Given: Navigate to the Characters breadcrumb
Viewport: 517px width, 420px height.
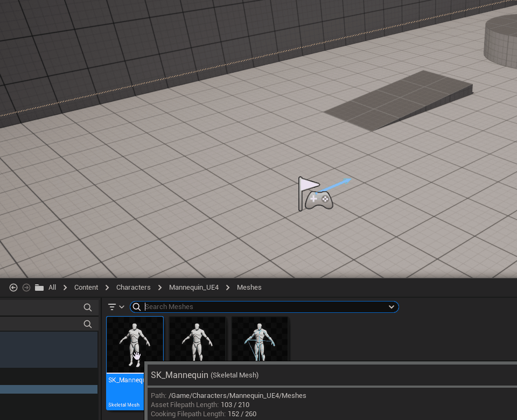Looking at the screenshot, I should point(133,288).
